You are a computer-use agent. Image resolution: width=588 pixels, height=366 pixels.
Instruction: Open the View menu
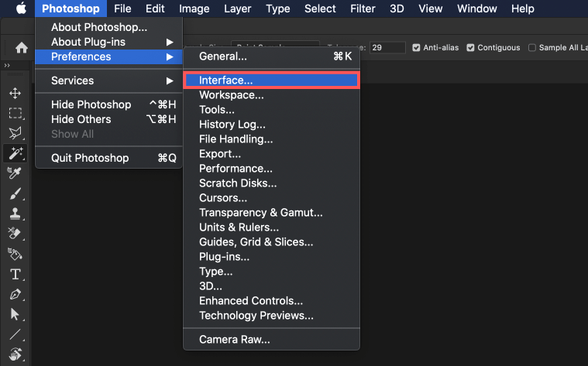coord(431,9)
